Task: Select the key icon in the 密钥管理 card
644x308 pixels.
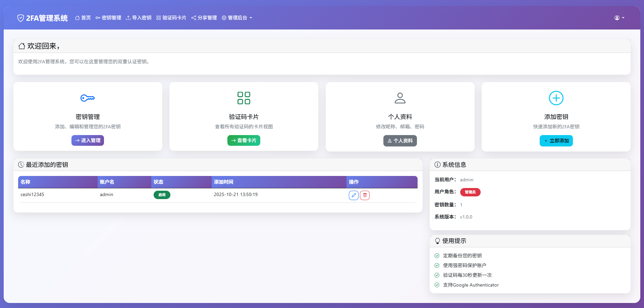Action: coord(88,98)
